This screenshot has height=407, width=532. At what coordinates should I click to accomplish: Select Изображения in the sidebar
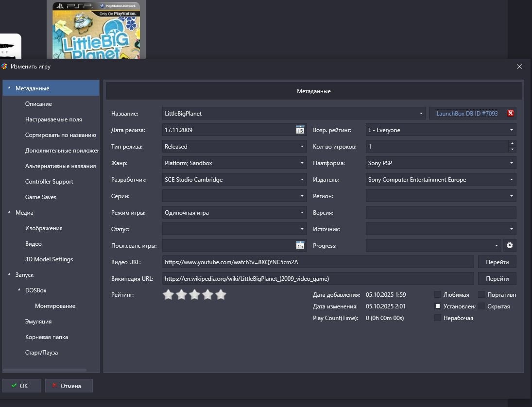pos(44,228)
